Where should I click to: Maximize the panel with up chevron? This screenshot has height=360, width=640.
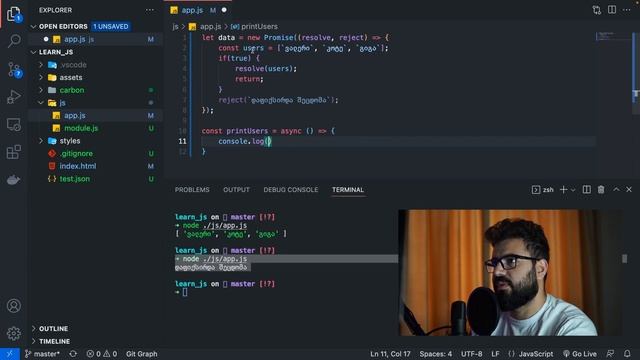click(616, 189)
